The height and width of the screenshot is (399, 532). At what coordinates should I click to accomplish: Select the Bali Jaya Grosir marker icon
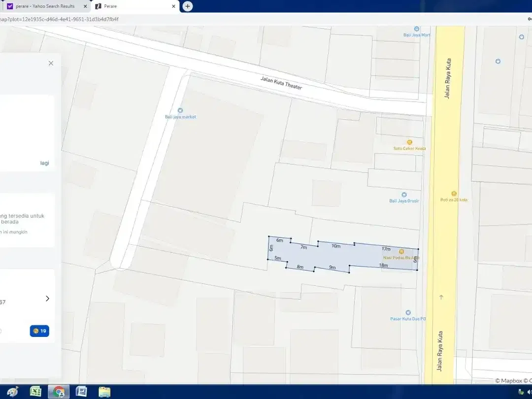point(404,195)
